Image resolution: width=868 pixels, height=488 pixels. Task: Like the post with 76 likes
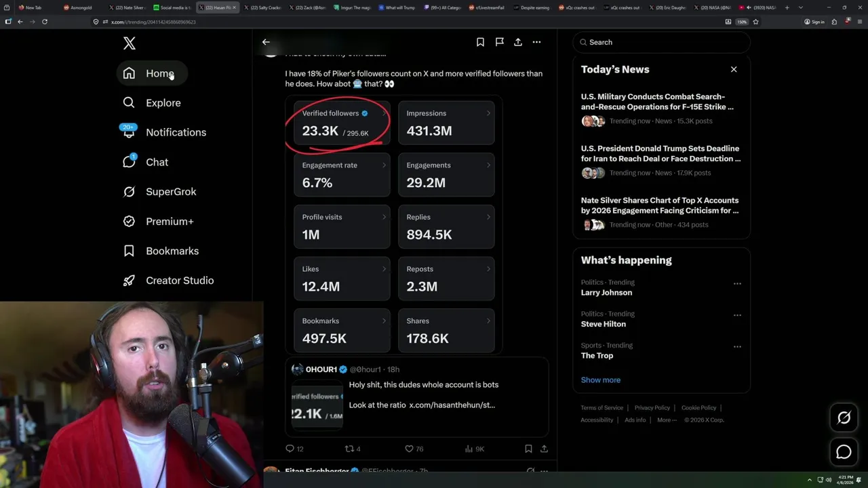click(409, 449)
